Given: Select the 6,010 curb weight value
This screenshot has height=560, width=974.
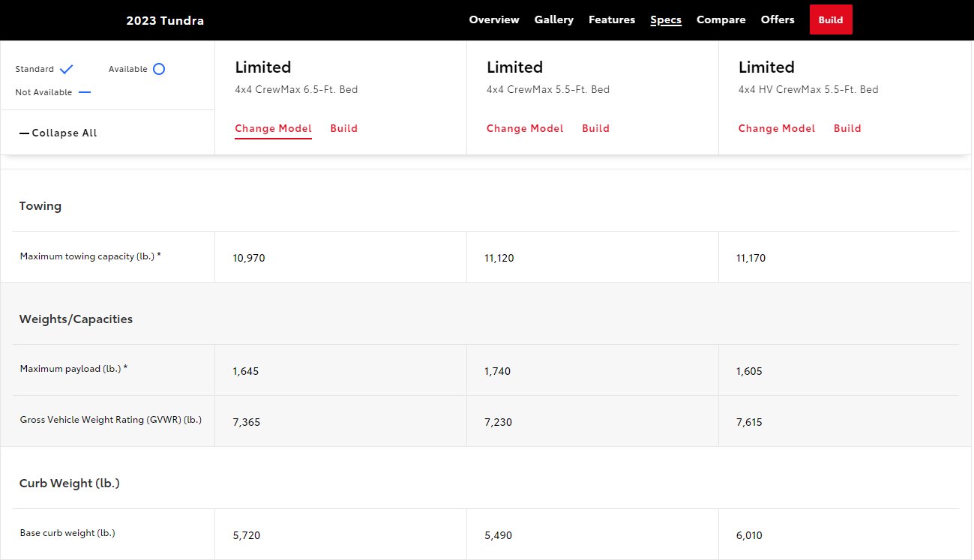Looking at the screenshot, I should (x=750, y=535).
